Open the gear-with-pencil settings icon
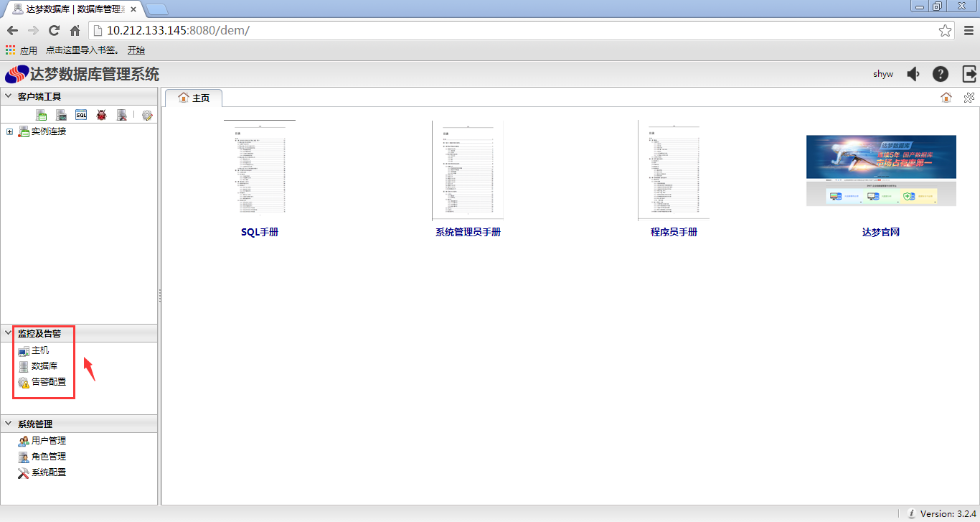The image size is (980, 522). [x=147, y=115]
